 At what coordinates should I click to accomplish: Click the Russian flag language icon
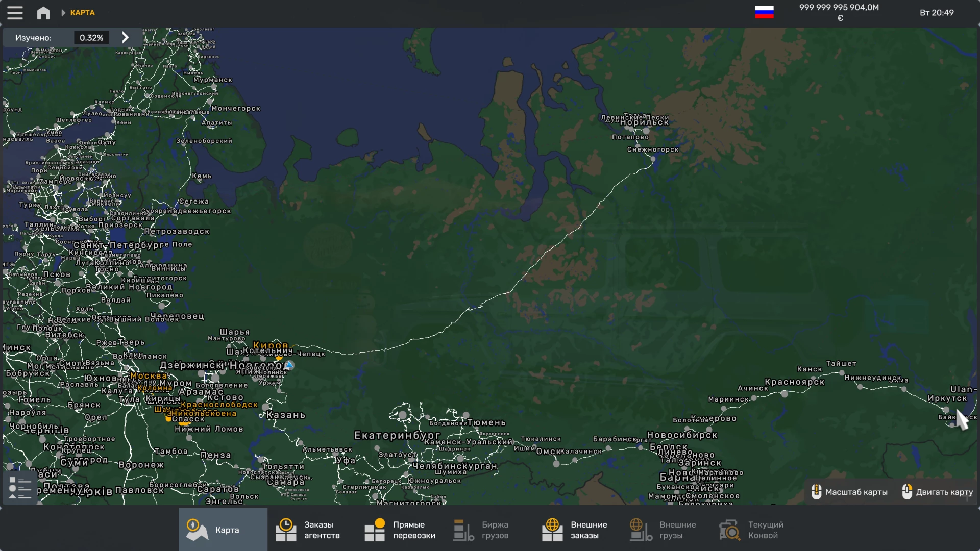coord(764,12)
